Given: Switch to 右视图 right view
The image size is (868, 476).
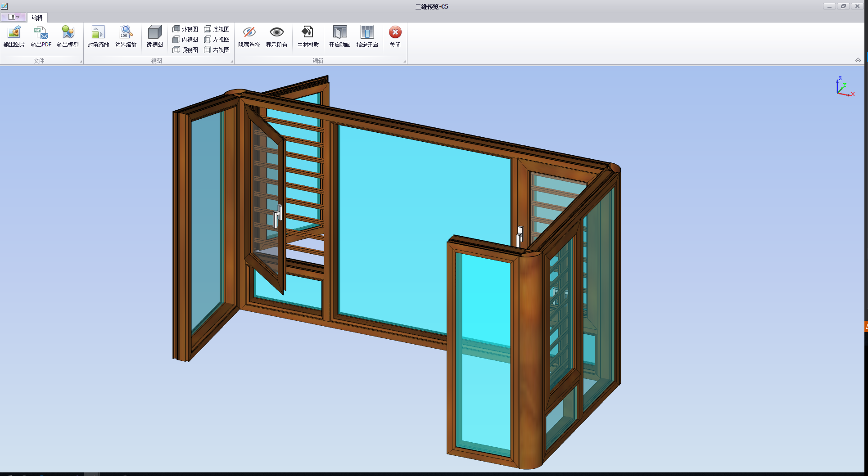Looking at the screenshot, I should [x=217, y=50].
